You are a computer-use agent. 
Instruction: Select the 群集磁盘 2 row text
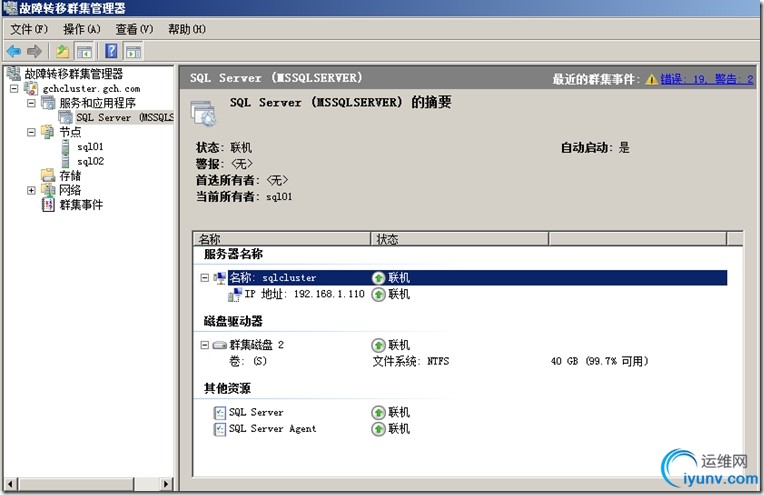(256, 345)
